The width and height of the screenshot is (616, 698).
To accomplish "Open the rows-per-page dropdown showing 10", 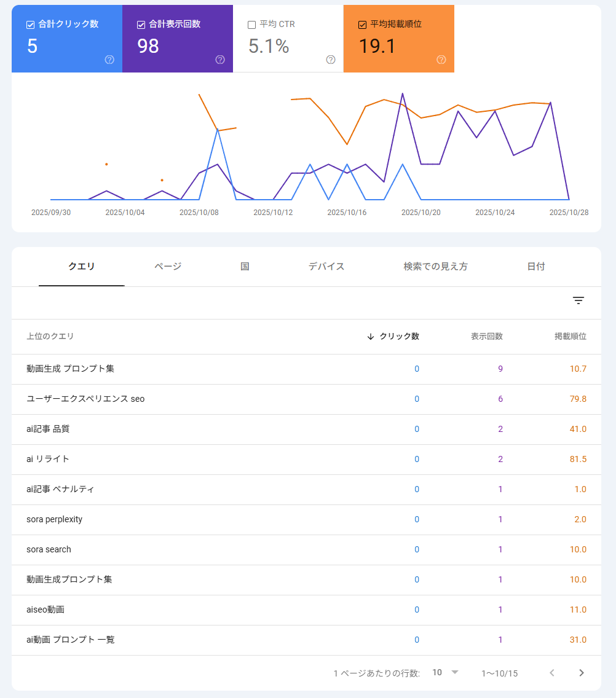I will [445, 672].
